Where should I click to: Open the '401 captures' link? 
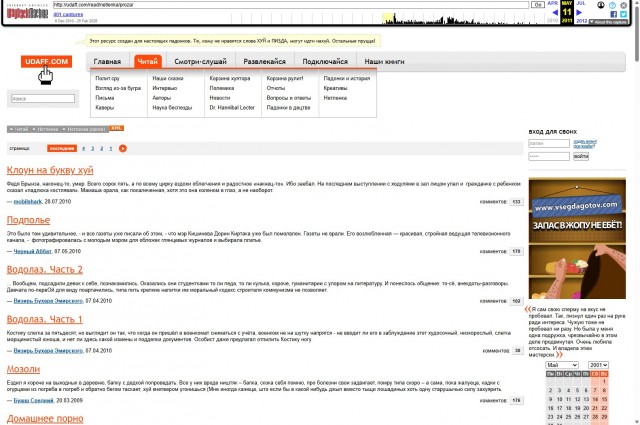click(x=68, y=15)
